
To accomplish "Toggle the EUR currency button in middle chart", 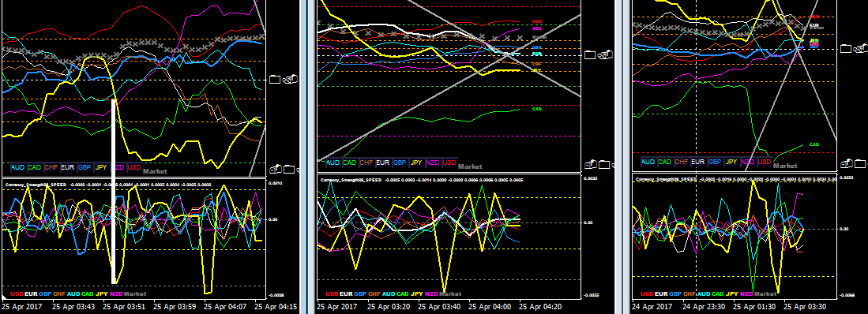I will 384,163.
